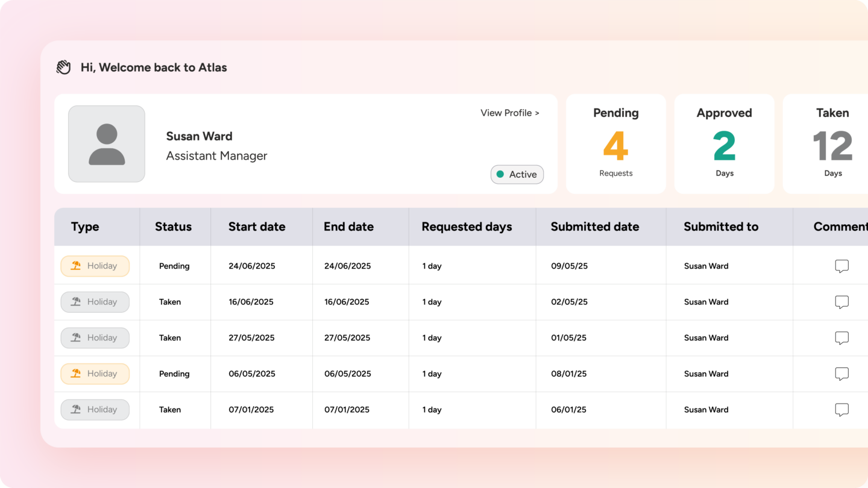Open the Taken days card
Screen dimensions: 868x488
(x=832, y=144)
